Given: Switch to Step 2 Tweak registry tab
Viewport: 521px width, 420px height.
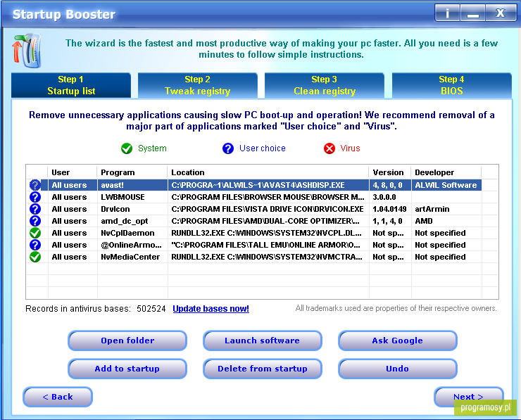Looking at the screenshot, I should pyautogui.click(x=197, y=85).
